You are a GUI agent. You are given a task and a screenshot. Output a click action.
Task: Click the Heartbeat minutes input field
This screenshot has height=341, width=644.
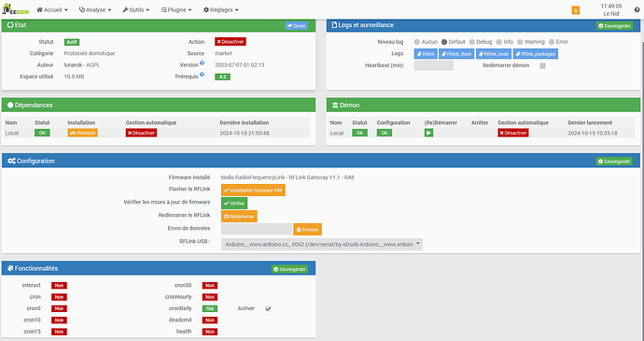(x=434, y=65)
